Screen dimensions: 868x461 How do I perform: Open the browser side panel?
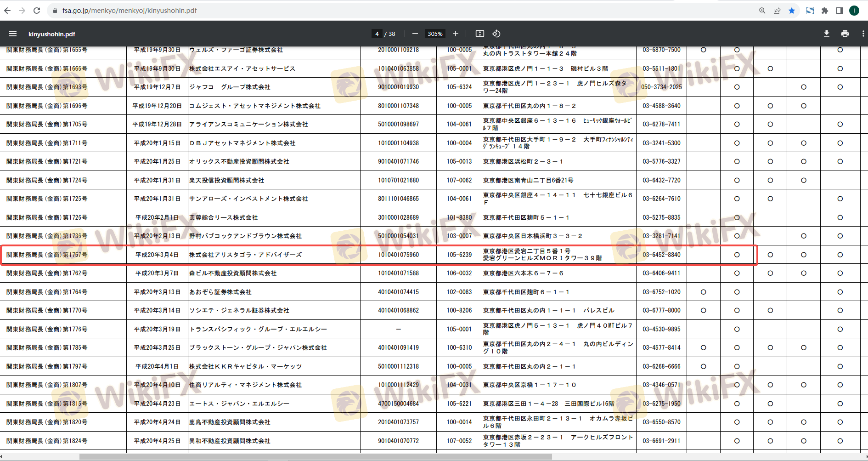[x=840, y=11]
